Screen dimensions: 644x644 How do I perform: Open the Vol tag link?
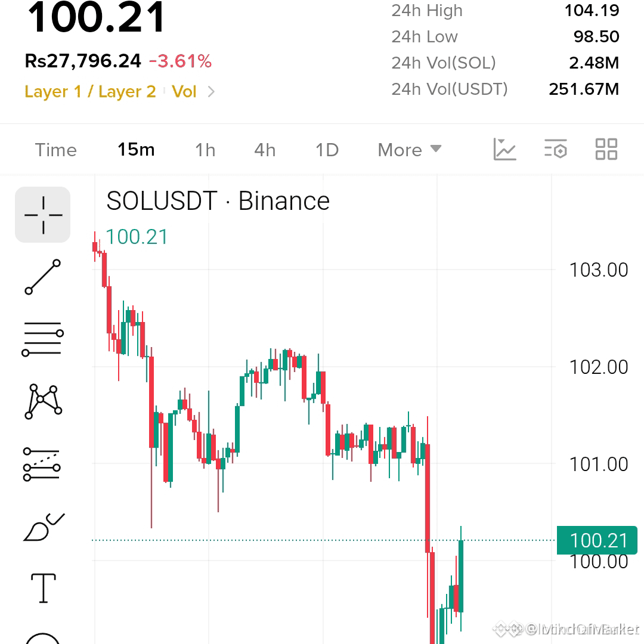click(184, 92)
